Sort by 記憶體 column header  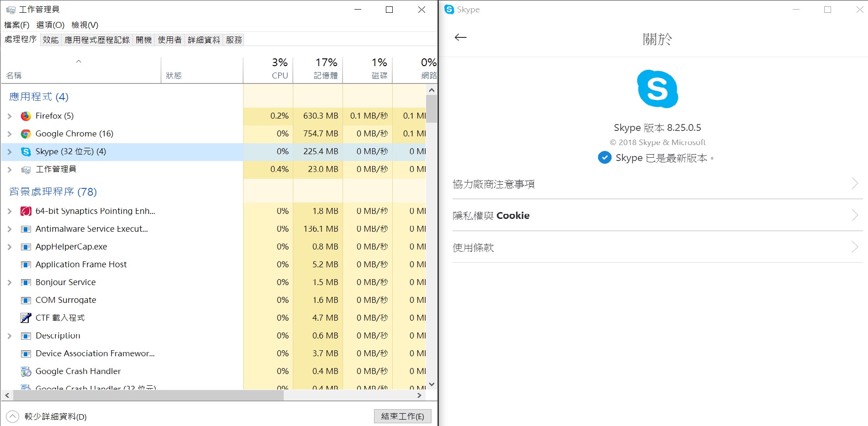(318, 69)
